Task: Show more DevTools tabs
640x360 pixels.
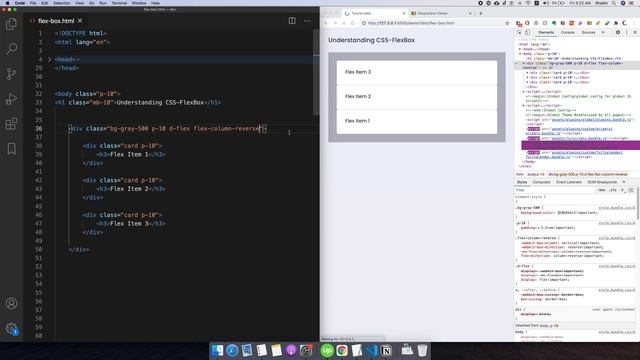Action: [603, 32]
